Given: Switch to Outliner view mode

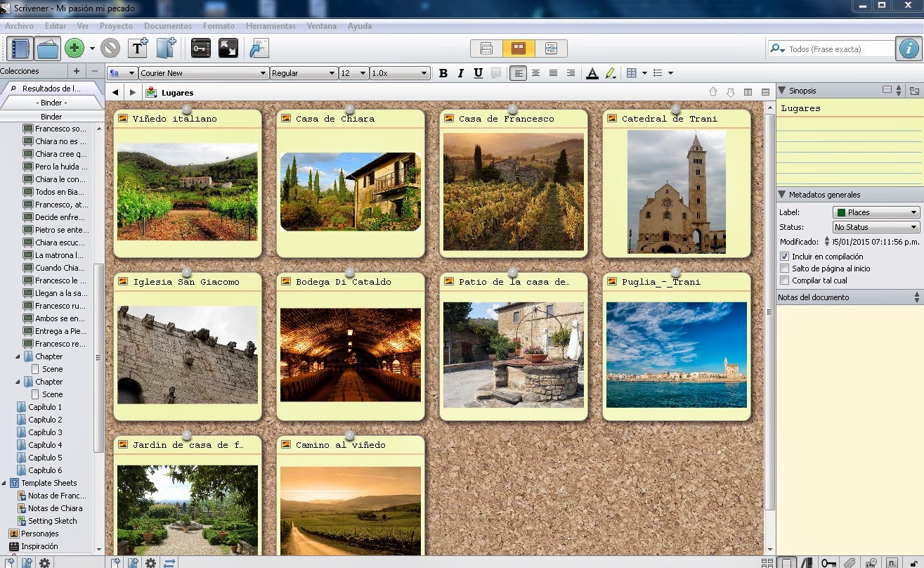Looking at the screenshot, I should tap(551, 49).
